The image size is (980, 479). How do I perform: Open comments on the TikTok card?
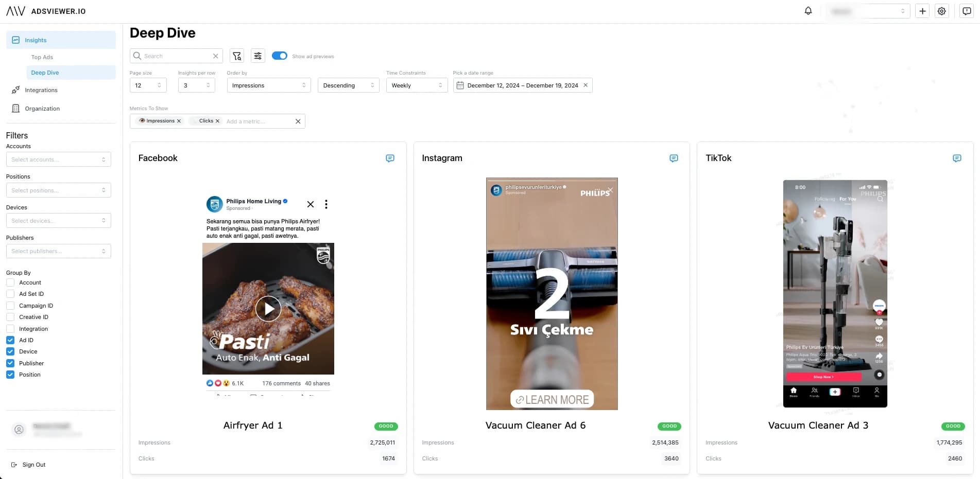(x=957, y=158)
